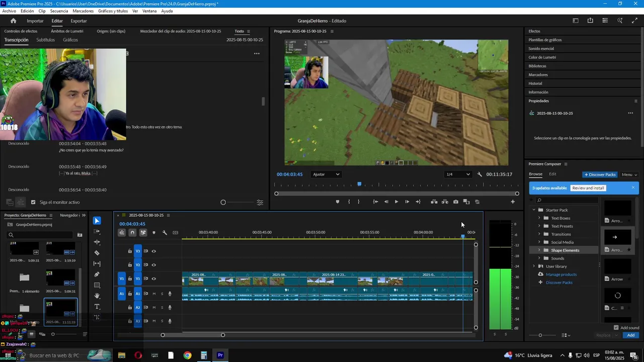Toggle V2 track output eye
The image size is (644, 362).
click(x=154, y=265)
